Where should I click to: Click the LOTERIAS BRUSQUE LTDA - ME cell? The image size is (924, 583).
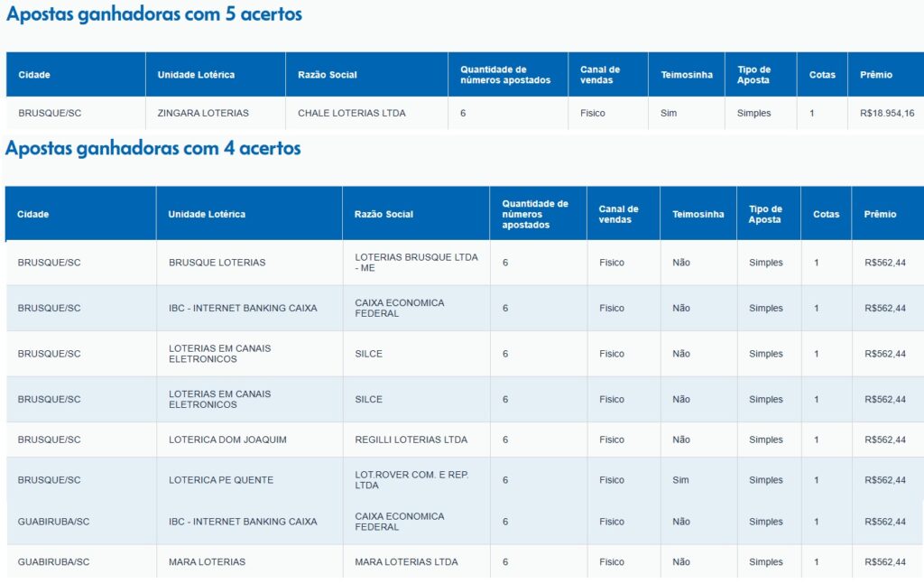[x=416, y=263]
